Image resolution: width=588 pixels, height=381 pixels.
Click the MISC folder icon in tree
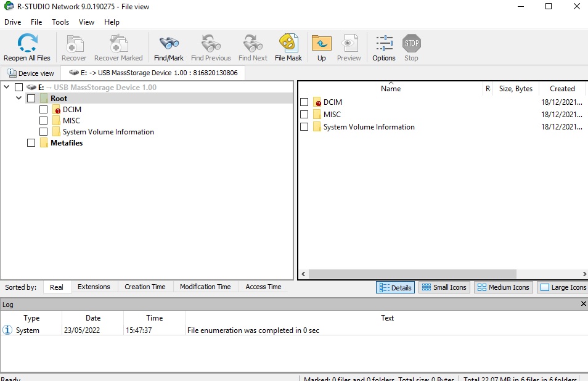[x=56, y=120]
